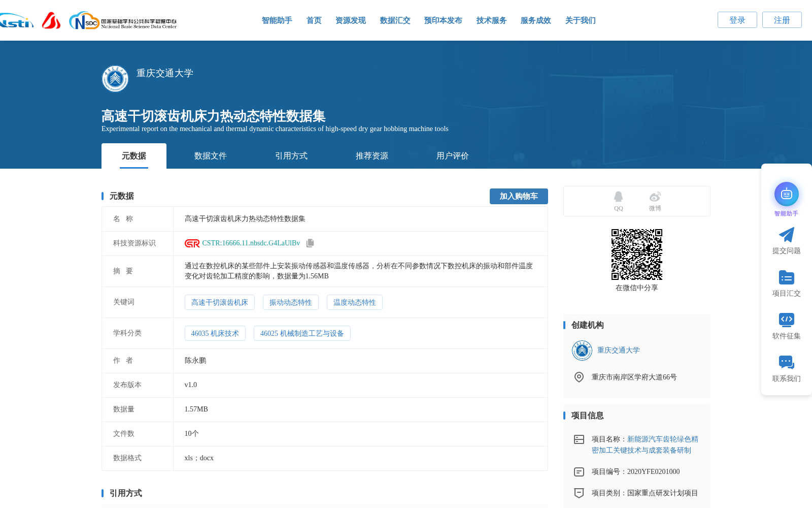Image resolution: width=812 pixels, height=508 pixels.
Task: Click address 重庆市南岸区学府大道66号
Action: tap(634, 377)
